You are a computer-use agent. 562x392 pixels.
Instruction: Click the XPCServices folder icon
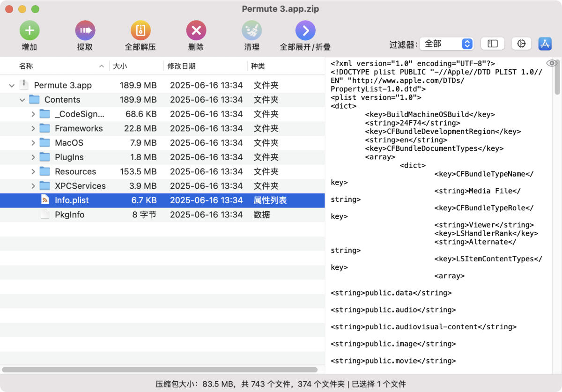tap(44, 185)
